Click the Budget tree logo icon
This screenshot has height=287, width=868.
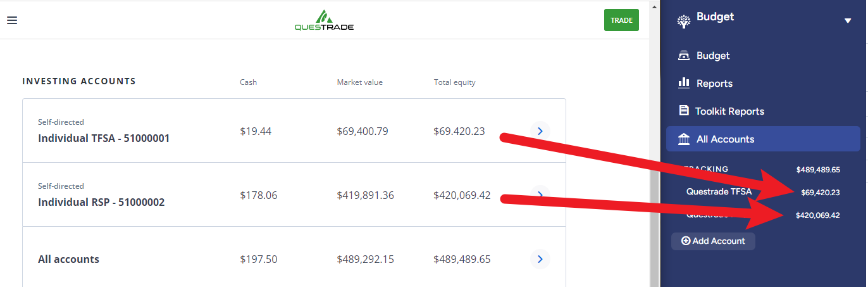pyautogui.click(x=683, y=22)
